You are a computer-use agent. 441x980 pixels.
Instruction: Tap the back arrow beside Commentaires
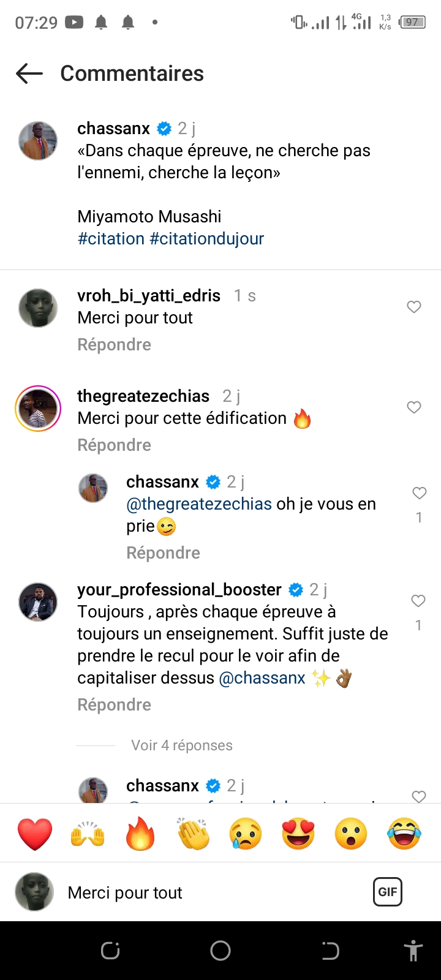(x=29, y=73)
